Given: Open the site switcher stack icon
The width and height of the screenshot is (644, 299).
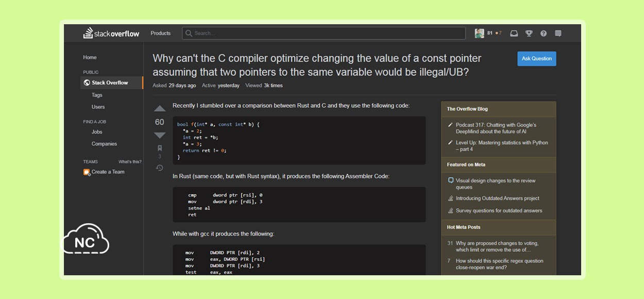Looking at the screenshot, I should coord(558,34).
